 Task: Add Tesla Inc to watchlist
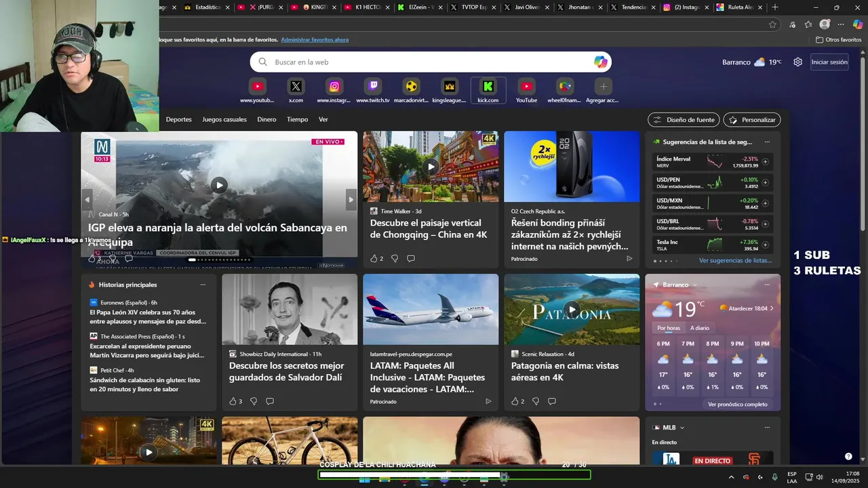[765, 245]
